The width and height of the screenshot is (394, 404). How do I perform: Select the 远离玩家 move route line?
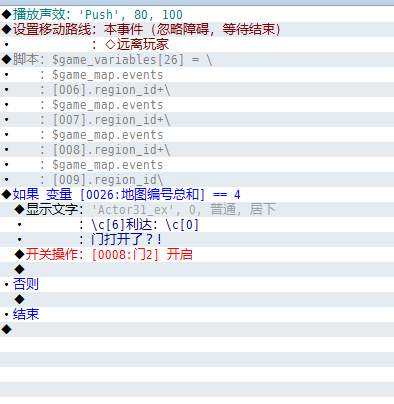197,44
